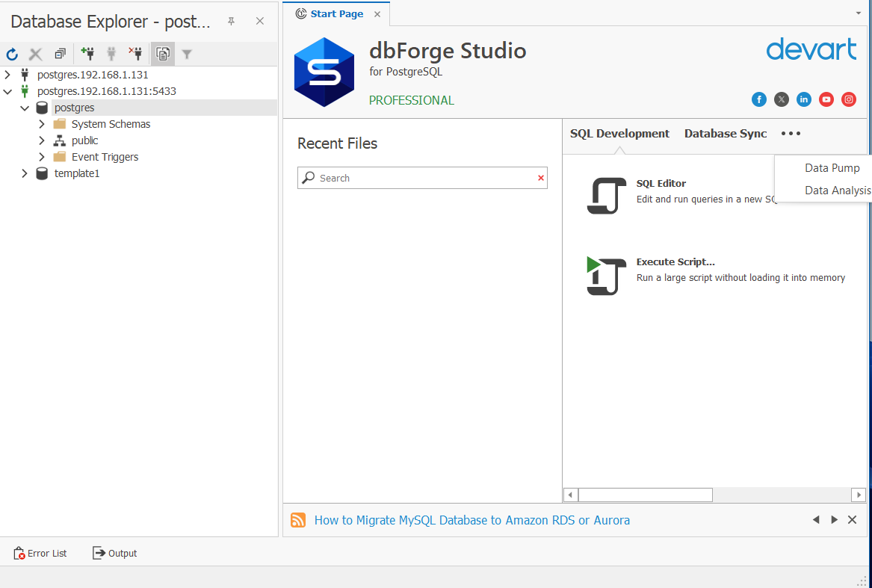Click the Execute Script play icon
The height and width of the screenshot is (588, 872).
[605, 276]
